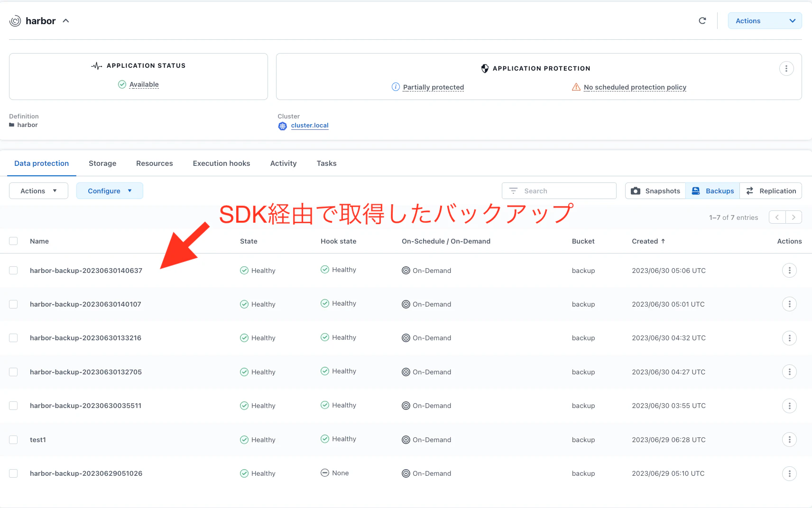The height and width of the screenshot is (508, 812).
Task: Click the No scheduled protection policy link
Action: pyautogui.click(x=635, y=87)
